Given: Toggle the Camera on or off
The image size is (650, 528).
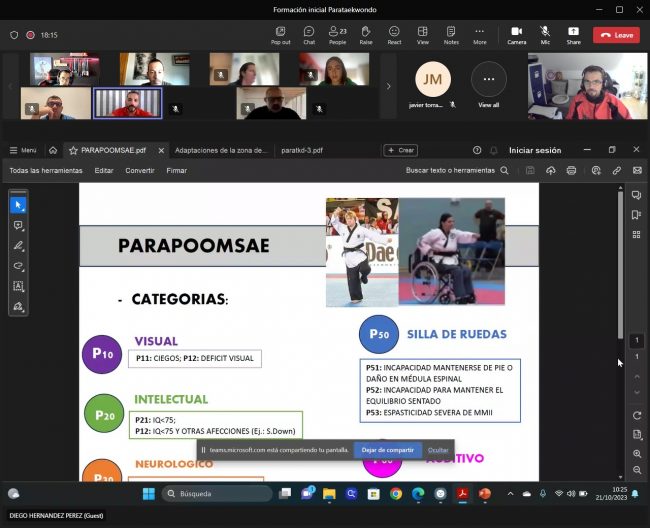Looking at the screenshot, I should (x=516, y=34).
